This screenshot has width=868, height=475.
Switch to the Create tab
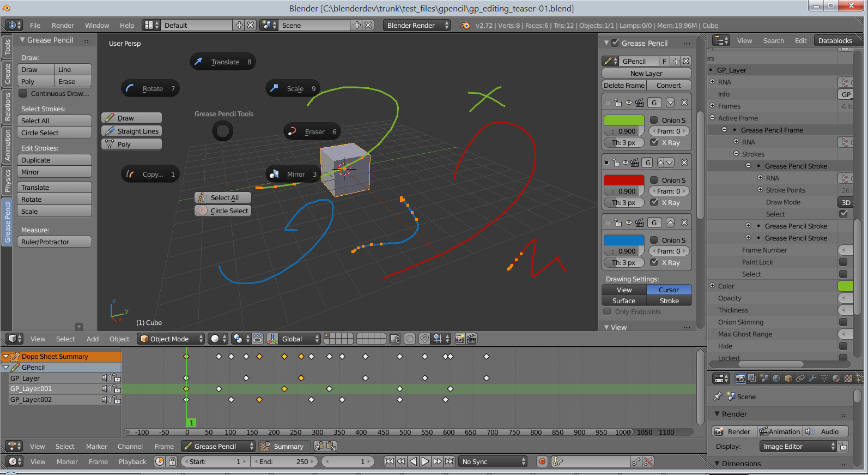[7, 74]
